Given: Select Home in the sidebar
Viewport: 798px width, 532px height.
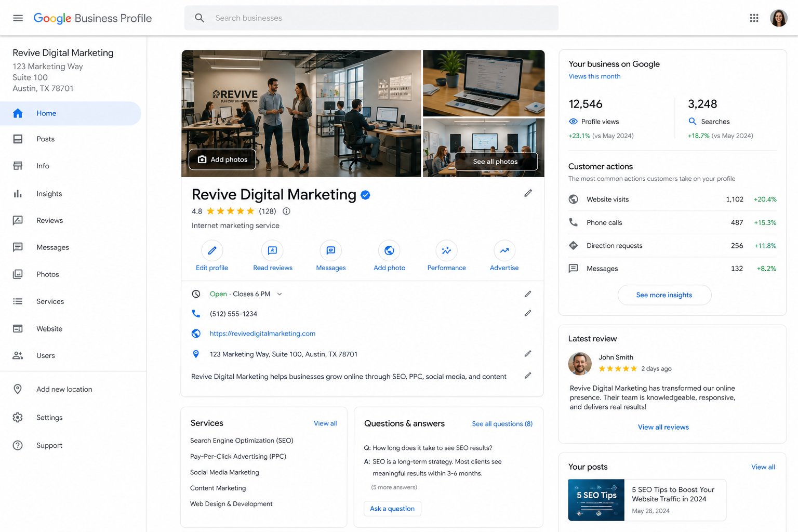Looking at the screenshot, I should (x=71, y=113).
